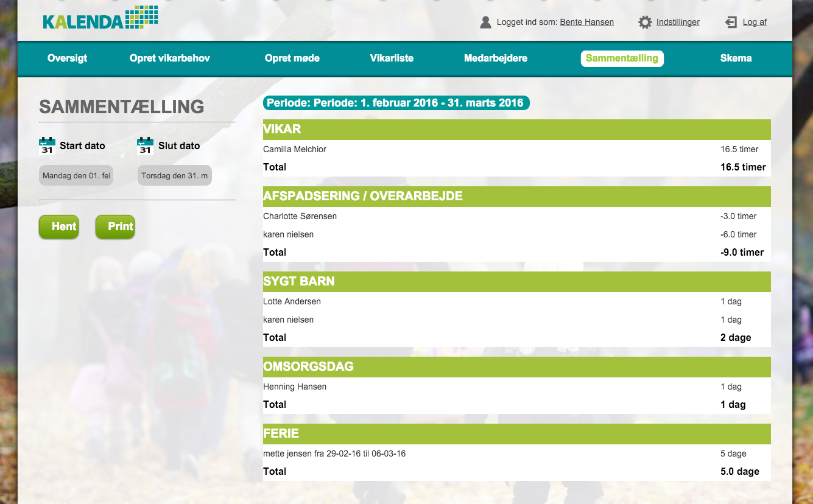Screen dimensions: 813x504
Task: Select the Sammentælling tab
Action: [622, 58]
